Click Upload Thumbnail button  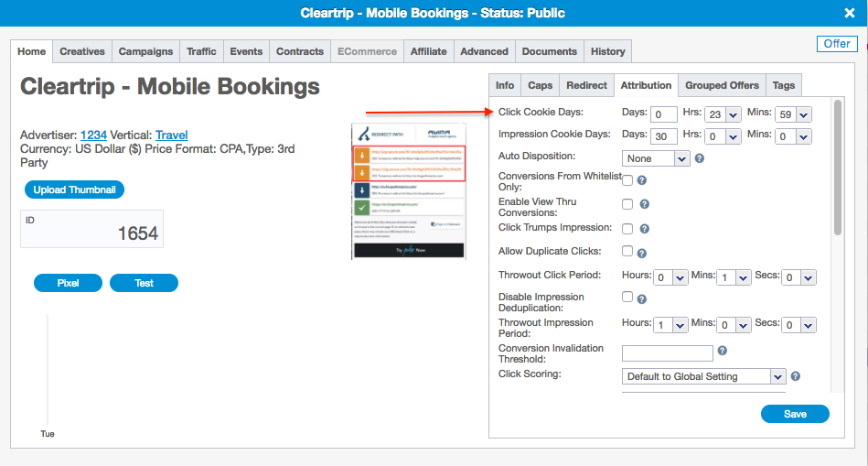[74, 190]
